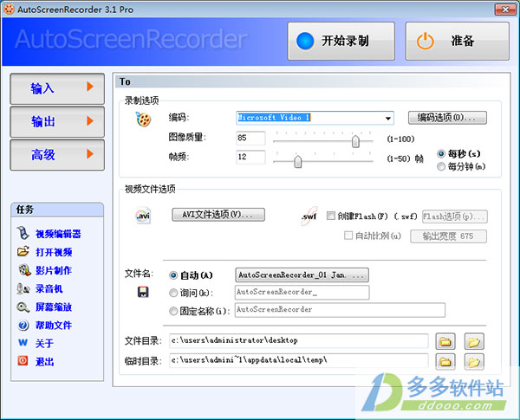Close the AutoScreenRecorder window

tap(505, 10)
